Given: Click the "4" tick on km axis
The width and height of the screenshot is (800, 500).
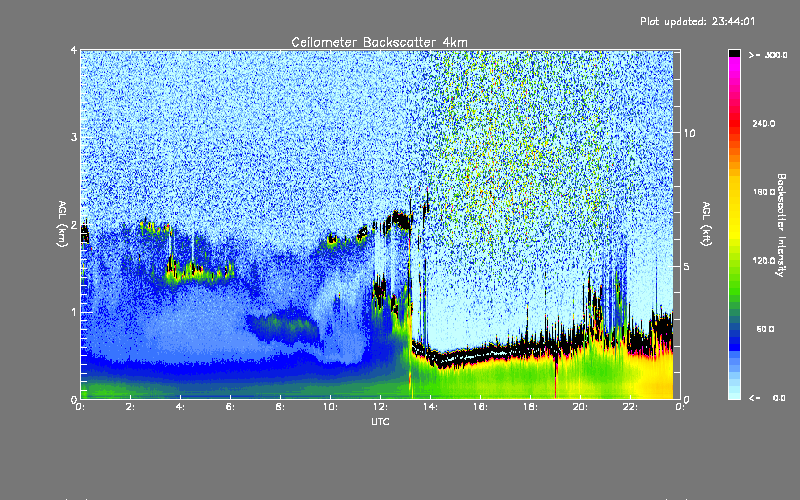Looking at the screenshot, I should tap(74, 50).
